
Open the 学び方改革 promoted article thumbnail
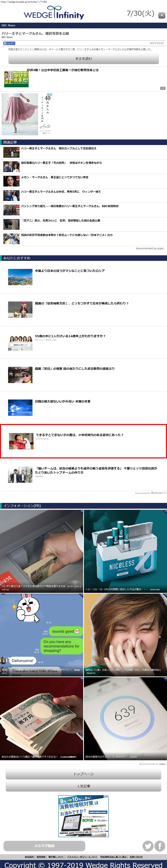[x=16, y=79]
